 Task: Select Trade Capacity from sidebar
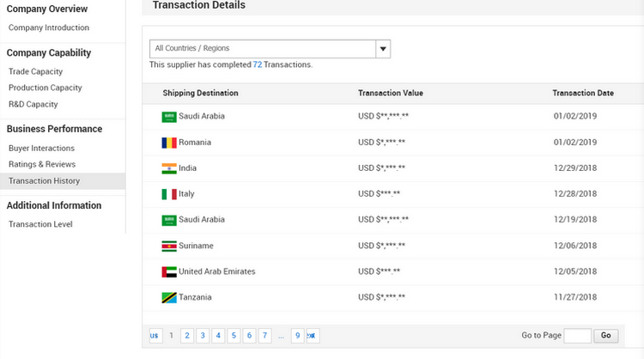point(35,71)
